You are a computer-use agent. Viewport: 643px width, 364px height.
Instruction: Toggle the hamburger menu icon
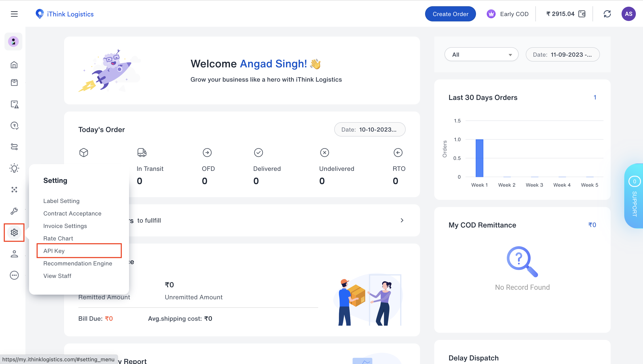point(14,14)
